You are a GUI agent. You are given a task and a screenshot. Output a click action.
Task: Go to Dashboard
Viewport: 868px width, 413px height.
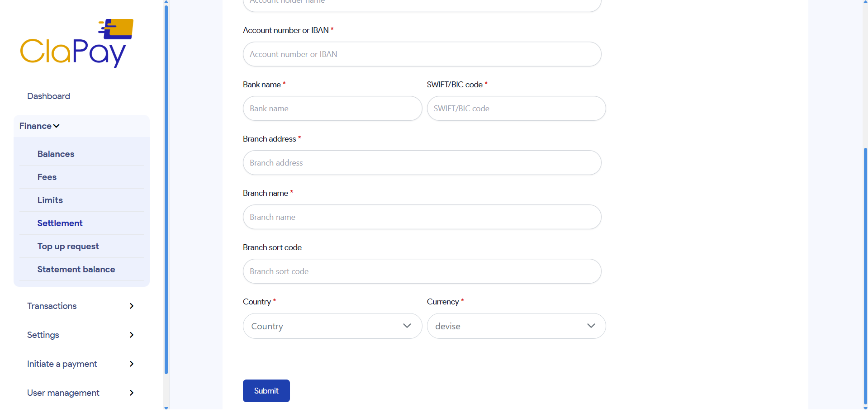coord(48,96)
